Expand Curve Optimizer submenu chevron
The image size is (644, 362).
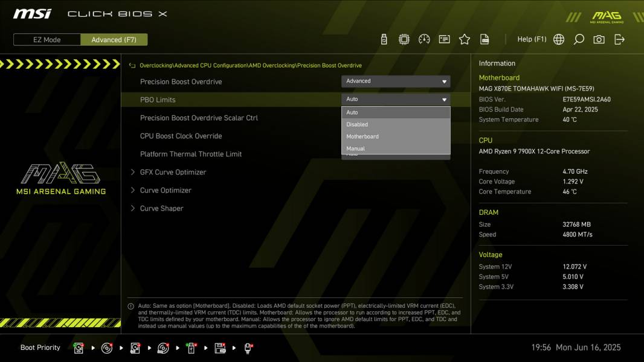click(x=133, y=190)
